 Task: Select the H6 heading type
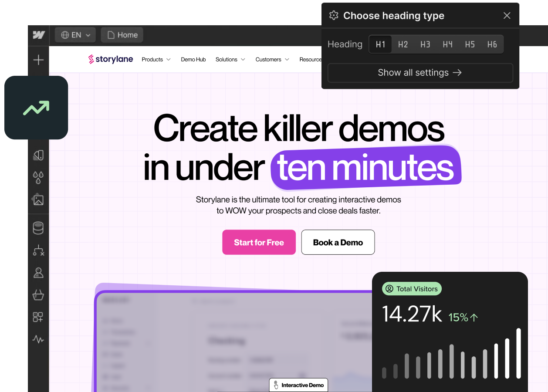492,44
